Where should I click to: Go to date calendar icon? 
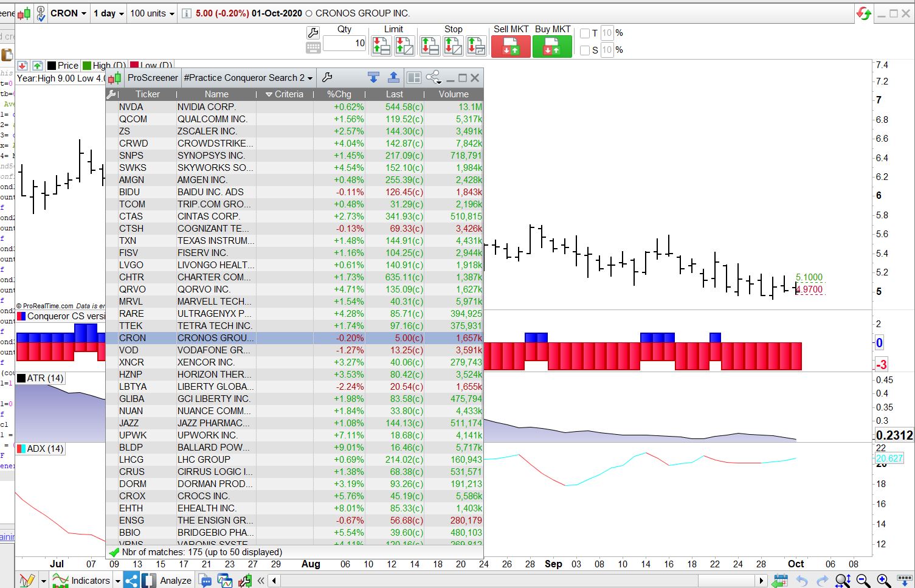(780, 581)
